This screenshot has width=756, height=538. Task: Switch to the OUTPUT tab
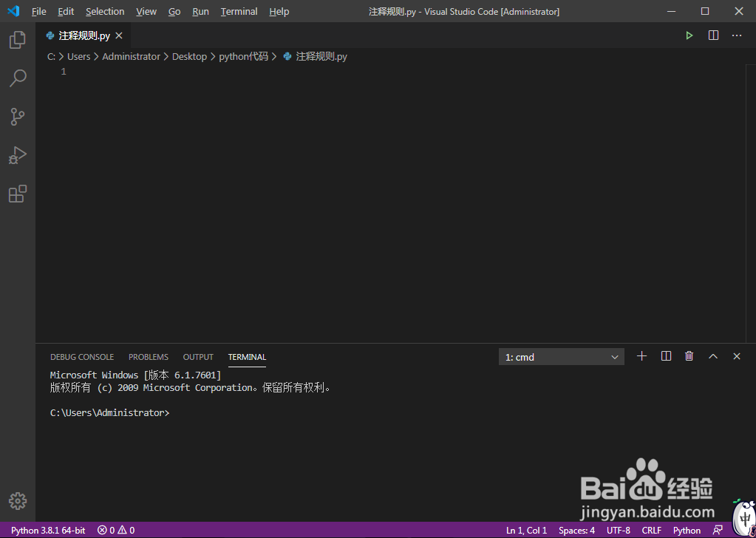[x=198, y=357]
